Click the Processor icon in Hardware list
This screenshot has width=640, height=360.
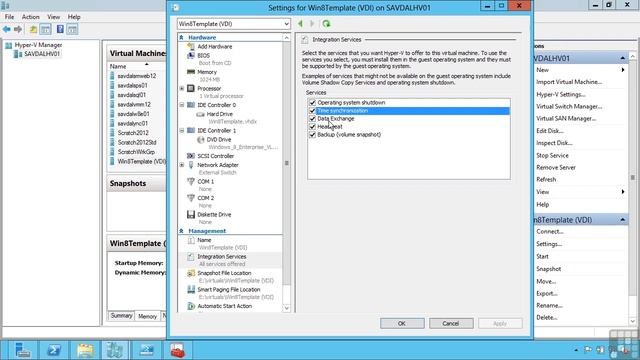tap(191, 88)
